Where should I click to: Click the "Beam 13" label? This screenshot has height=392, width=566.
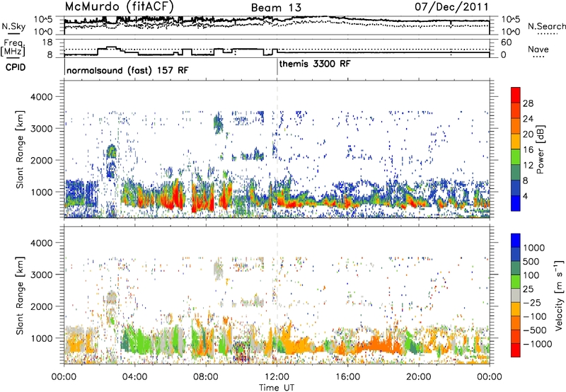click(276, 8)
